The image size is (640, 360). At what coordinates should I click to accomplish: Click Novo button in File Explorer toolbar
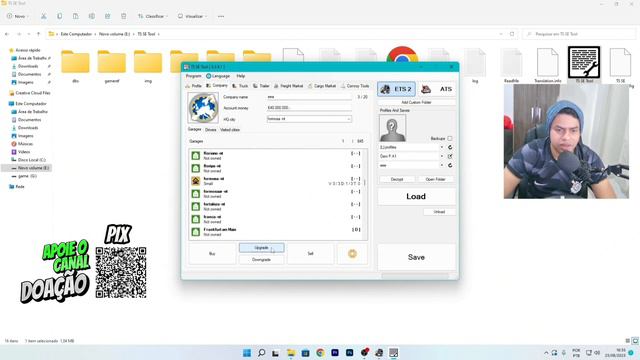pyautogui.click(x=17, y=16)
